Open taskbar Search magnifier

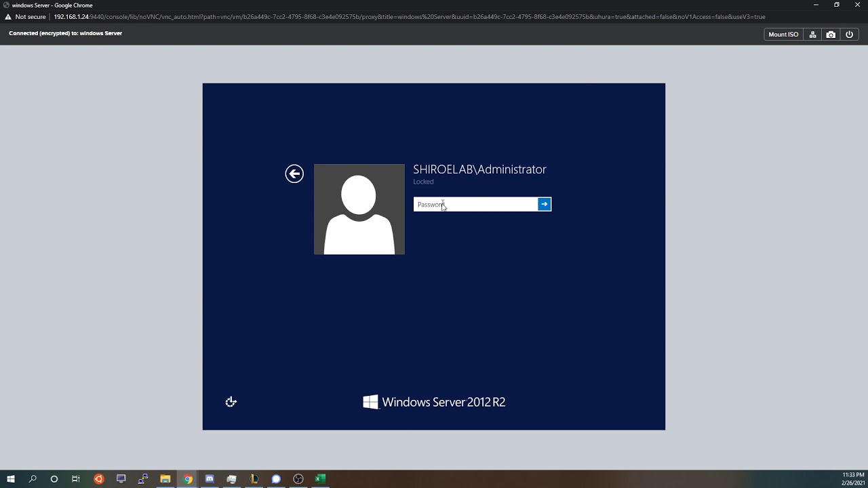33,479
